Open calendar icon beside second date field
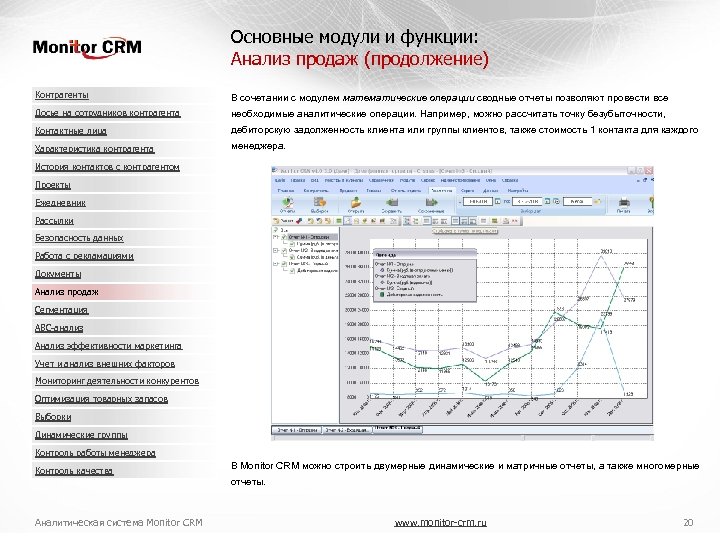720x540 pixels. [x=547, y=201]
